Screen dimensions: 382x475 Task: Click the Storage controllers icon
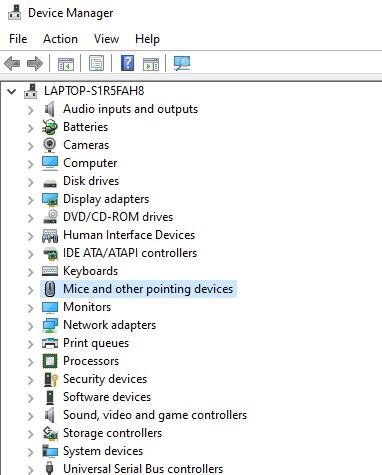pyautogui.click(x=50, y=433)
